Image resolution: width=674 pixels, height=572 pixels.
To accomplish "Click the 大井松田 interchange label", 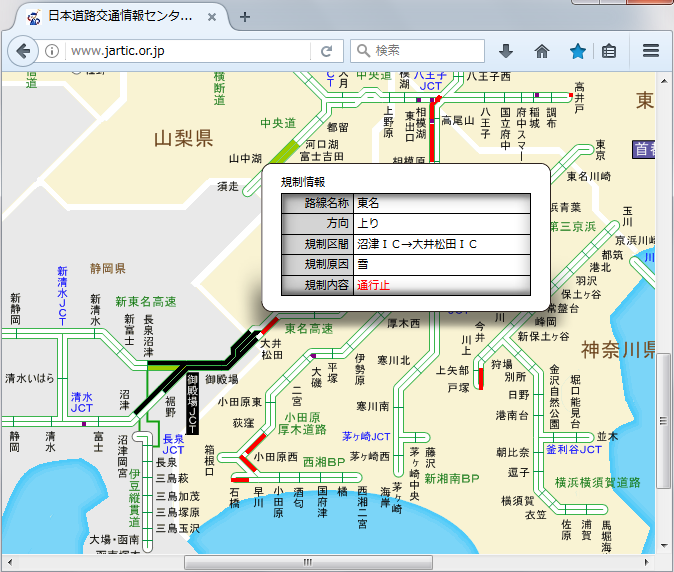I will click(272, 349).
